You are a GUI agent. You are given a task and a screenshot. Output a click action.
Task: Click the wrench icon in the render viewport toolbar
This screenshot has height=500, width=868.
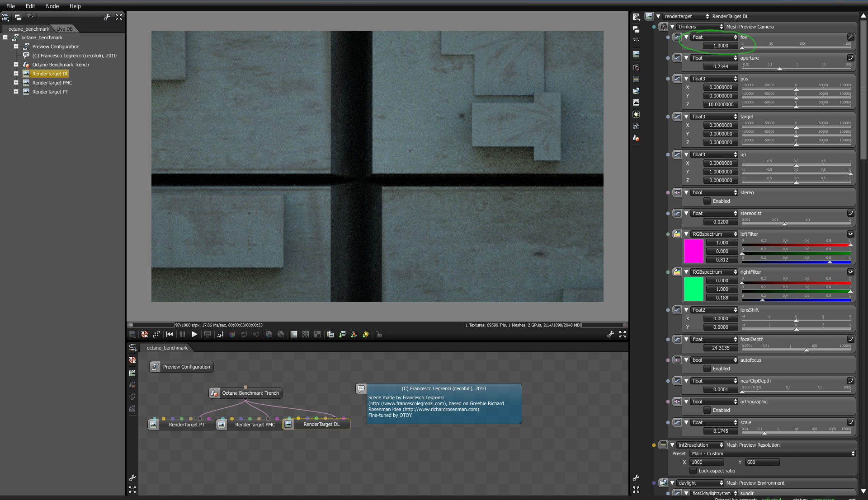click(610, 334)
